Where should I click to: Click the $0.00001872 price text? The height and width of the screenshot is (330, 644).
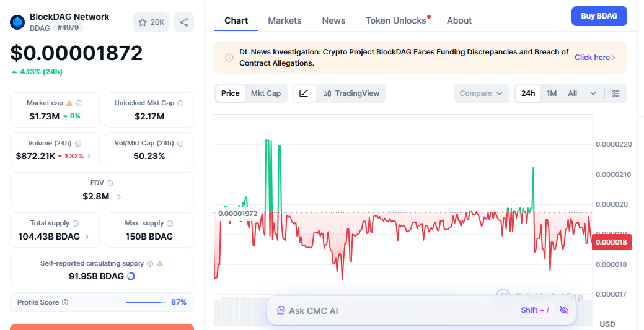point(76,53)
